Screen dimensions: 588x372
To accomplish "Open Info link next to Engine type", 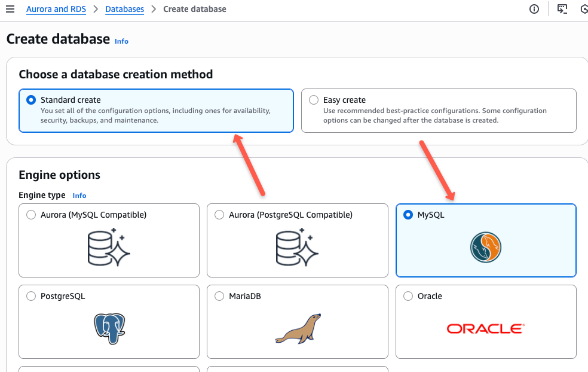I will (79, 196).
